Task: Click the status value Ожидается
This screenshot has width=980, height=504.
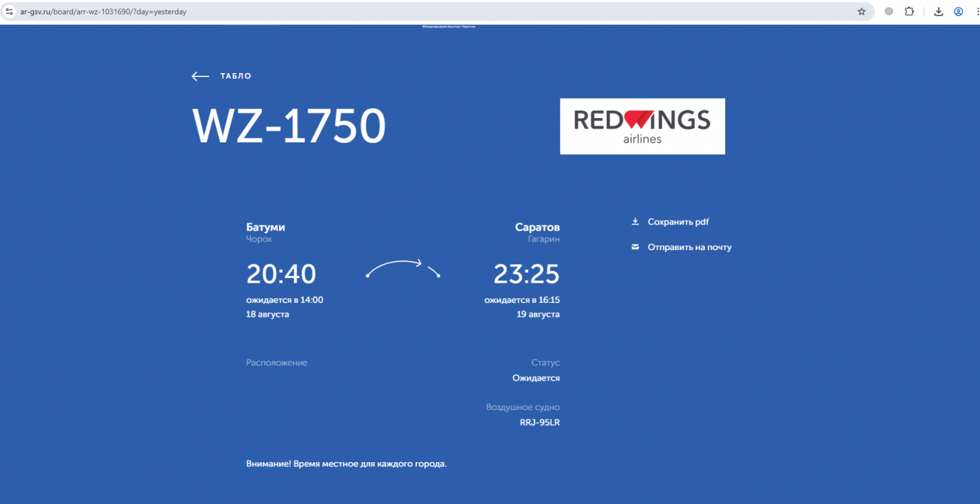Action: point(536,378)
